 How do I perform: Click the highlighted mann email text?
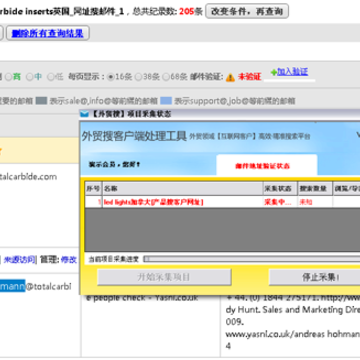click(x=12, y=286)
